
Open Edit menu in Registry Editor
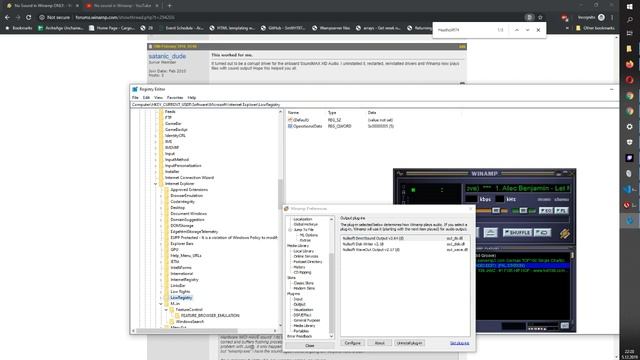(x=146, y=98)
